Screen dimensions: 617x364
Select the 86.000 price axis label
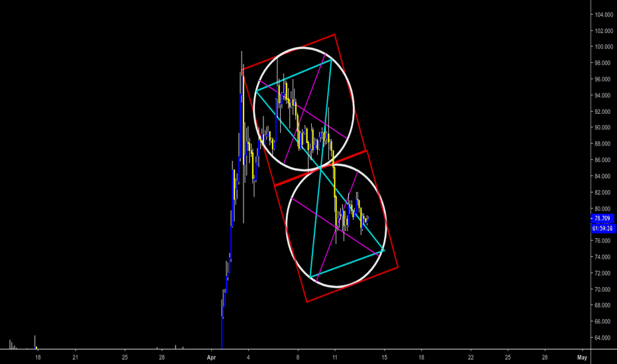click(604, 159)
